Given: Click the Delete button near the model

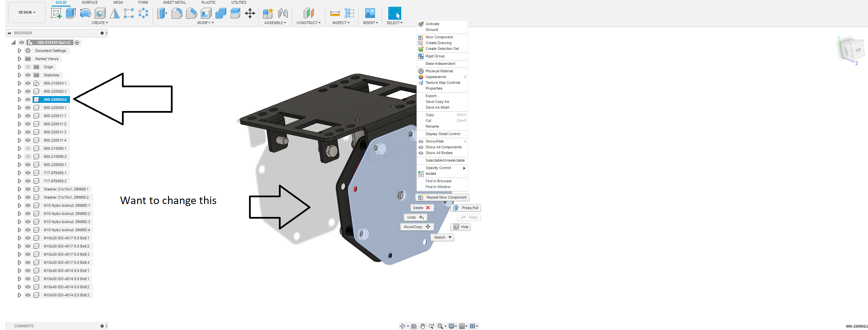Looking at the screenshot, I should [x=421, y=208].
